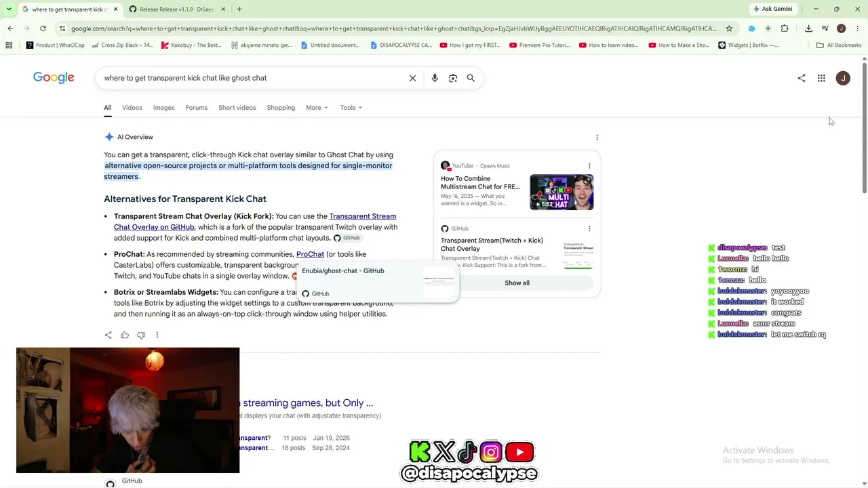
Task: Open the All Bookmarks folder
Action: click(x=839, y=45)
